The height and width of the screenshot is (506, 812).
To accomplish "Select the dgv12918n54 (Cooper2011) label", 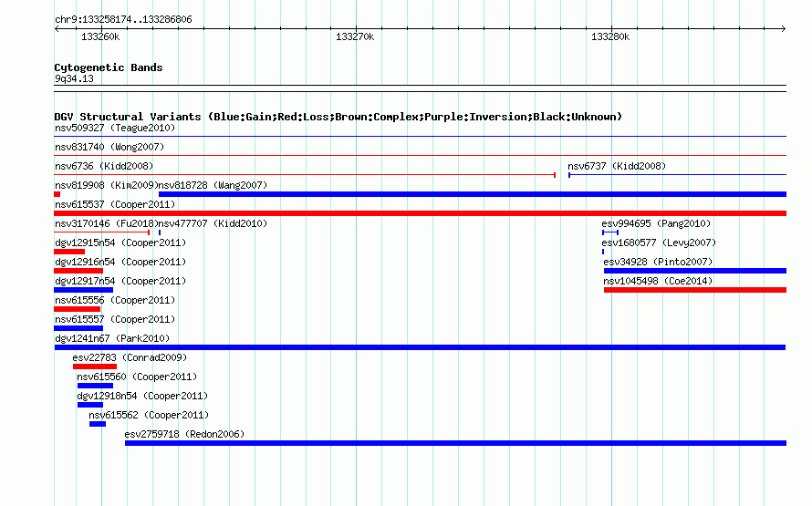I will (142, 396).
